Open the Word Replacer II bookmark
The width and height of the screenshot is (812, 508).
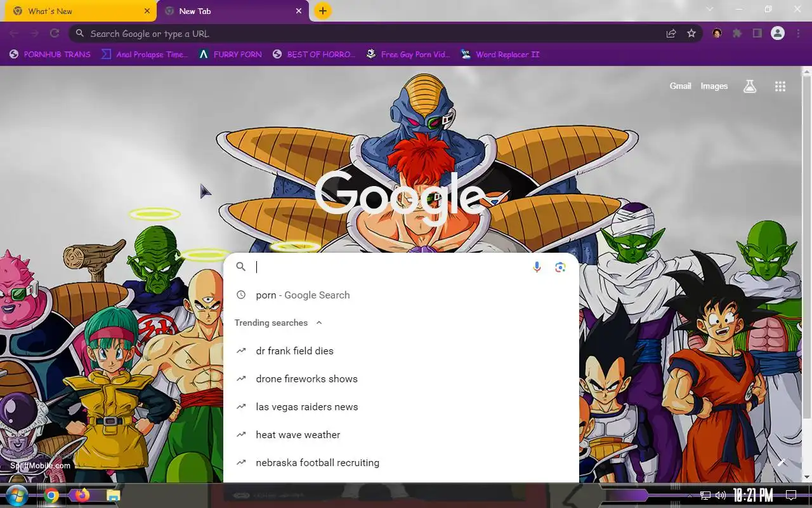point(500,55)
